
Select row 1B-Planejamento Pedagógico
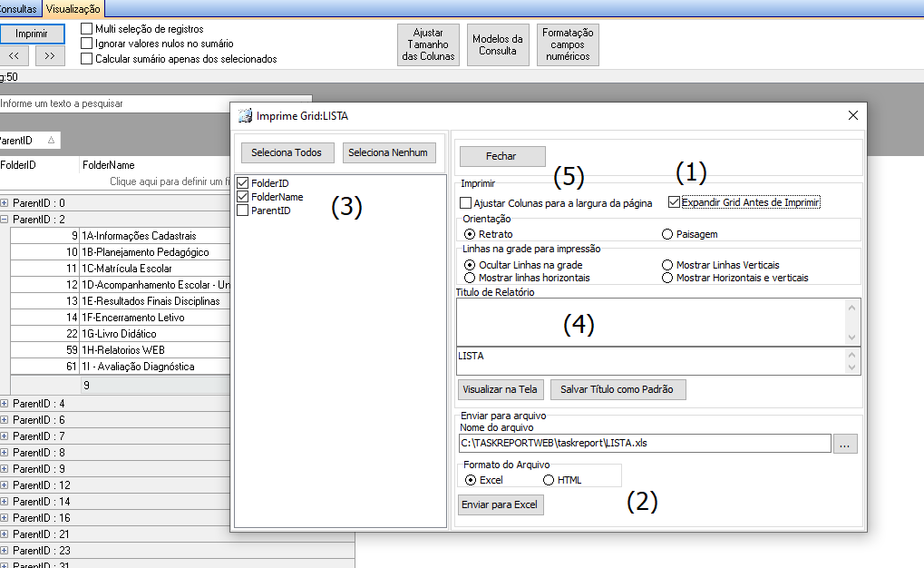point(121,252)
